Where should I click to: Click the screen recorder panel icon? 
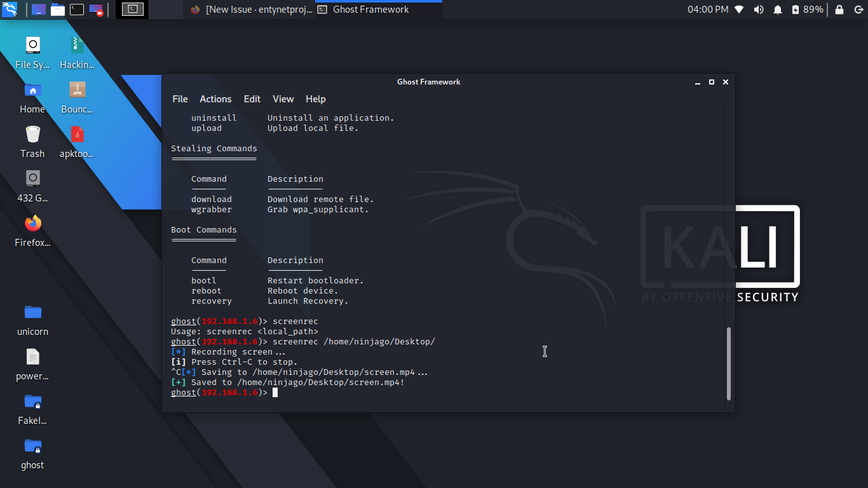pyautogui.click(x=95, y=9)
